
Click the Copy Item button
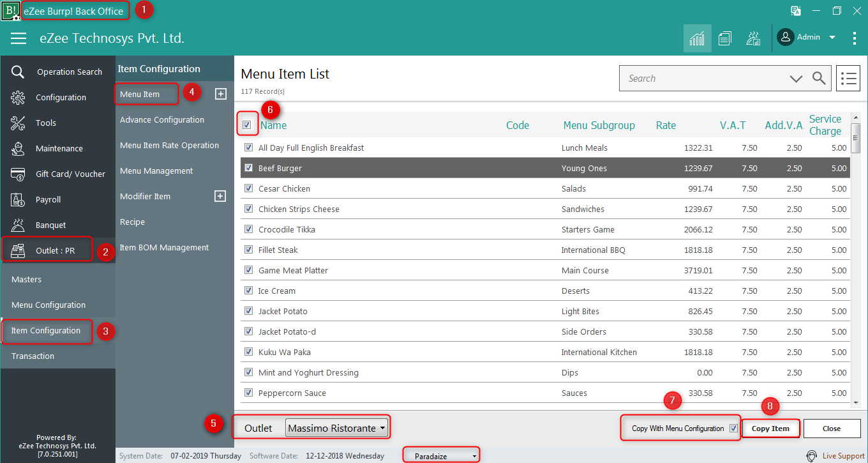pos(770,429)
